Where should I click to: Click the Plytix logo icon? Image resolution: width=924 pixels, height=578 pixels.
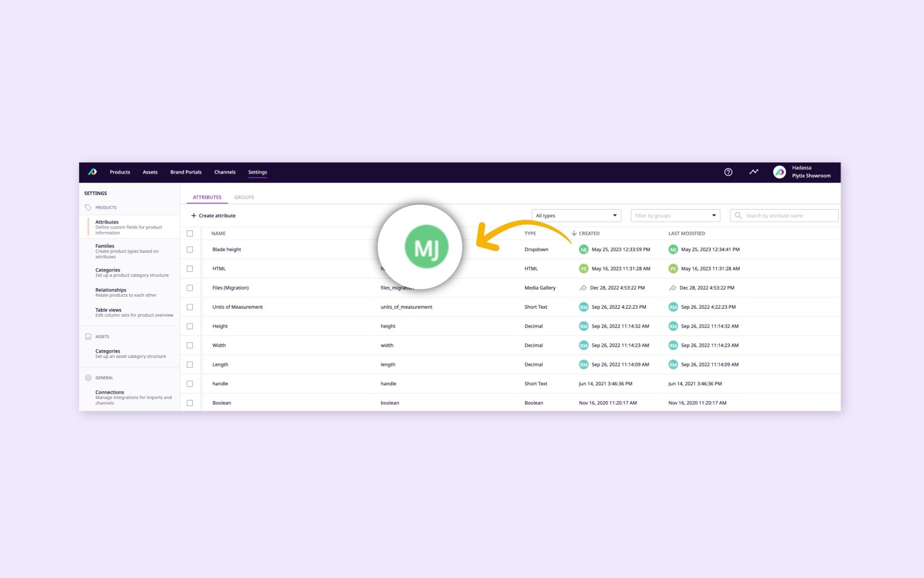(92, 172)
